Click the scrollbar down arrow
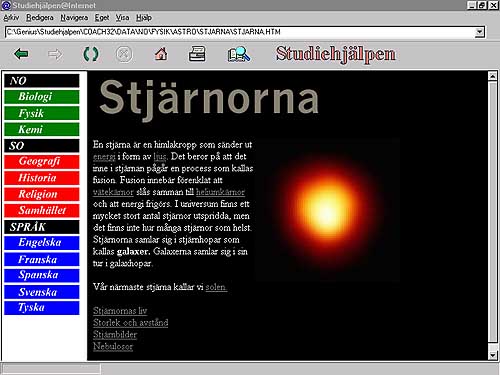Viewport: 500px width, 375px height. pyautogui.click(x=493, y=355)
